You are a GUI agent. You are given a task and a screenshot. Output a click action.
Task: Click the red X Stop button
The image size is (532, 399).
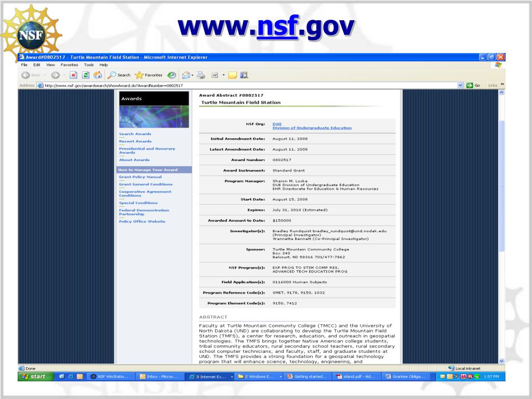point(74,75)
